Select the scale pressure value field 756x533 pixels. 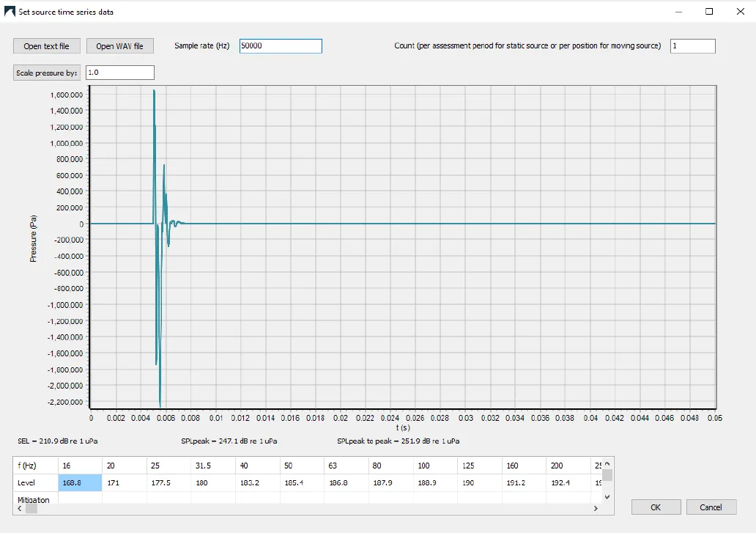click(x=120, y=73)
